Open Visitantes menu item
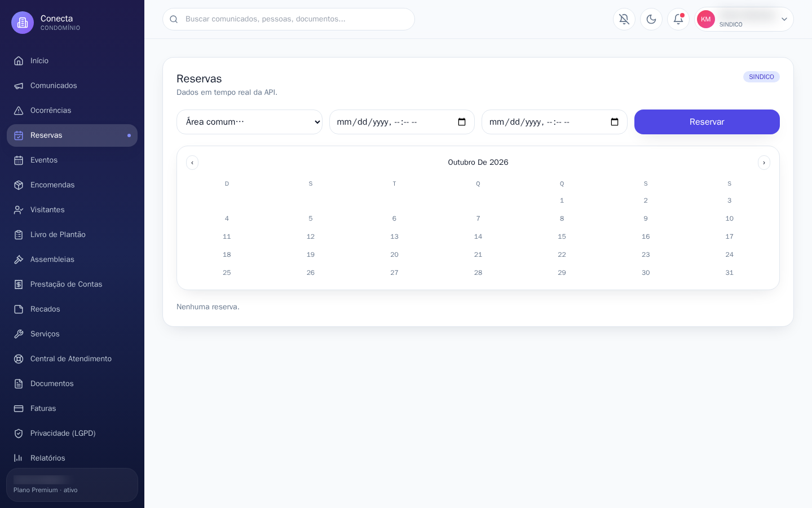Screen dimensions: 812x508 pos(72,210)
